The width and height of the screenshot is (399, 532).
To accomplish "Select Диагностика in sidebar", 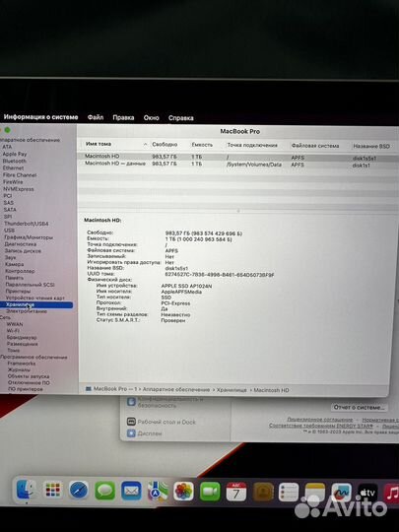I will click(21, 244).
